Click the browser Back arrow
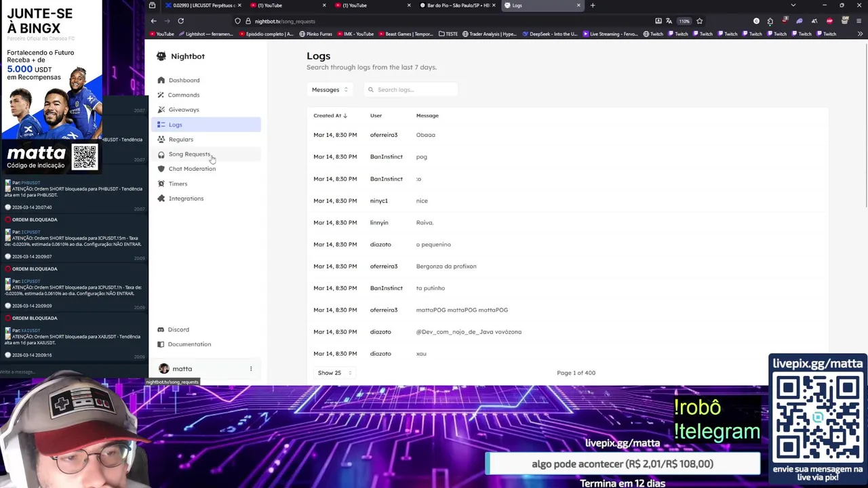 click(153, 21)
